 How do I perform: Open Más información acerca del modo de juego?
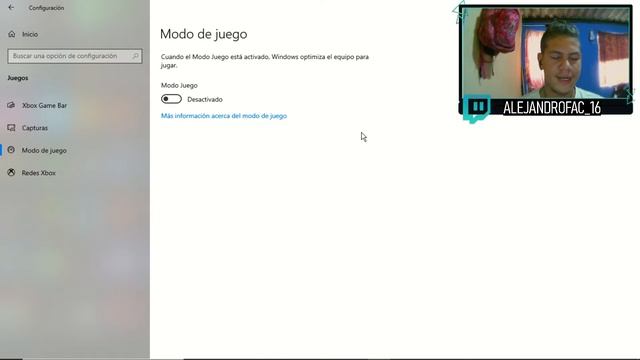pyautogui.click(x=224, y=116)
